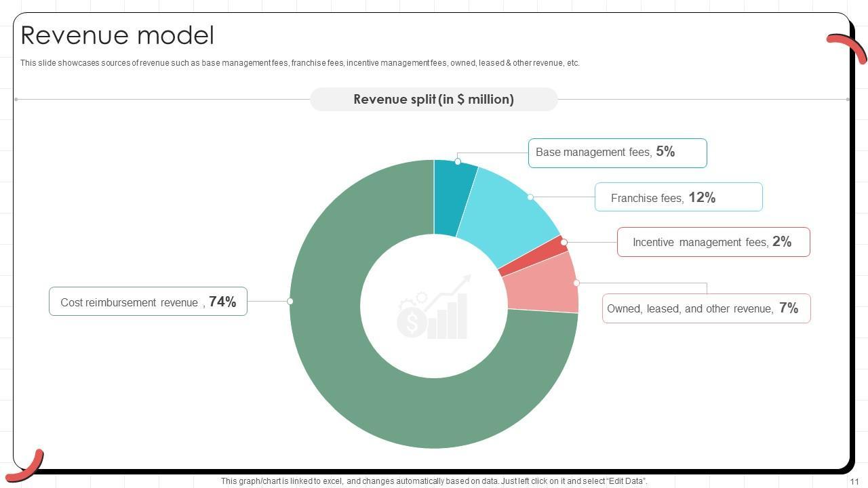The image size is (868, 488).
Task: Select the Incentive management fees 2% label
Action: click(x=713, y=242)
